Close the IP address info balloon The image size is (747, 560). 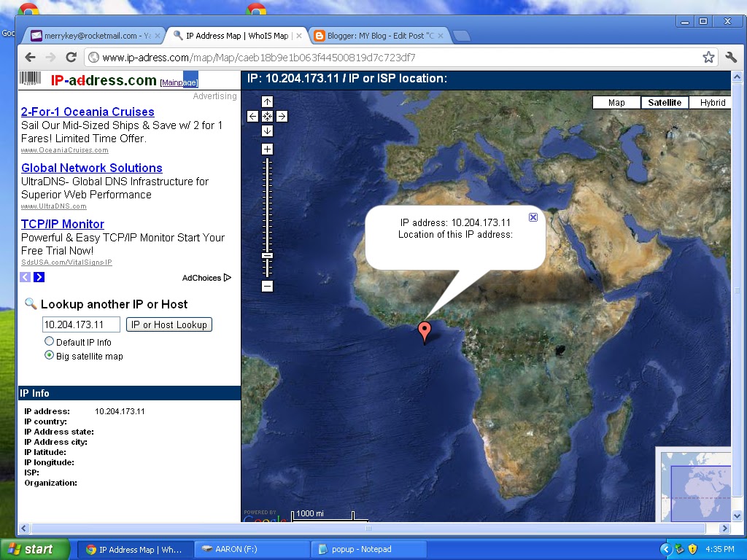[x=533, y=217]
